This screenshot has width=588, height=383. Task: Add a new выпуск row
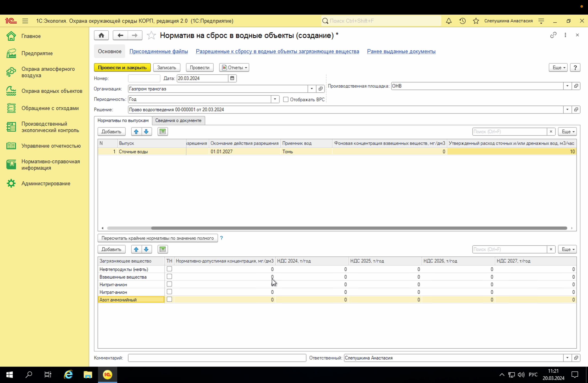(111, 132)
